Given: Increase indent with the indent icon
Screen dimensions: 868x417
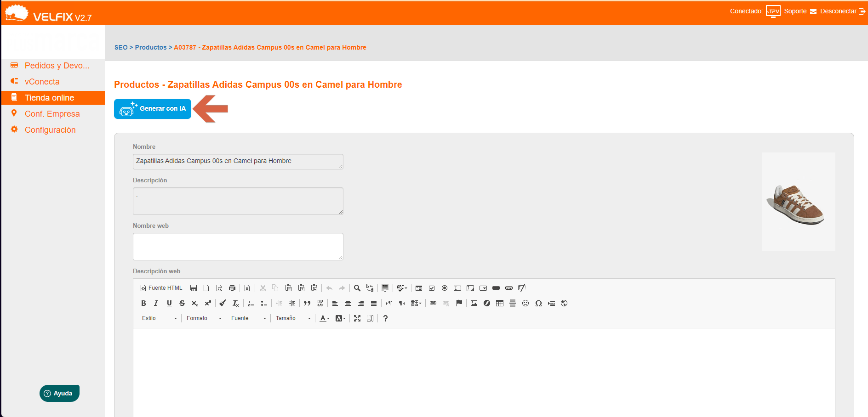Looking at the screenshot, I should (292, 303).
